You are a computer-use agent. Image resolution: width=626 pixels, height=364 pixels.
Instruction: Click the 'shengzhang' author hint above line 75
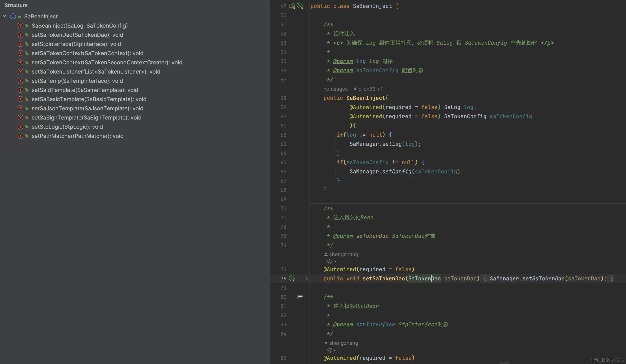tap(343, 255)
